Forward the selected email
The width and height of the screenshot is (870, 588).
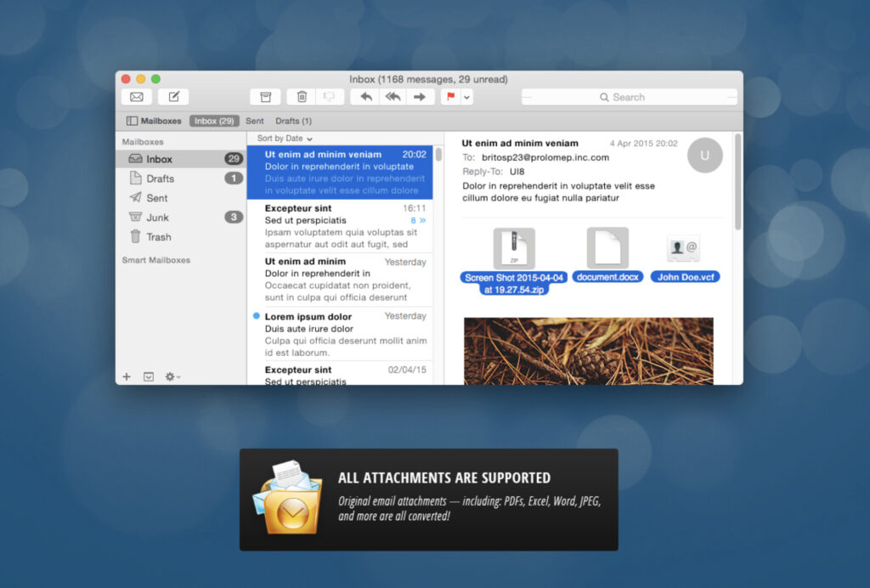(419, 97)
